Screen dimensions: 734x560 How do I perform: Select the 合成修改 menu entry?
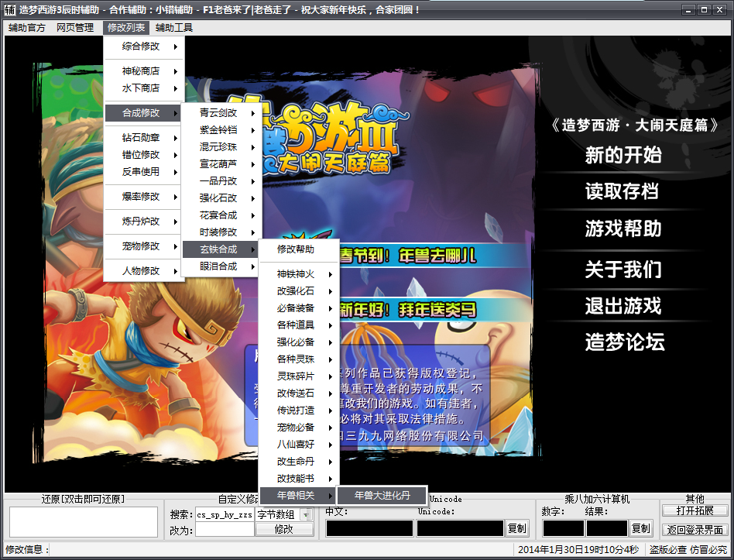[144, 113]
